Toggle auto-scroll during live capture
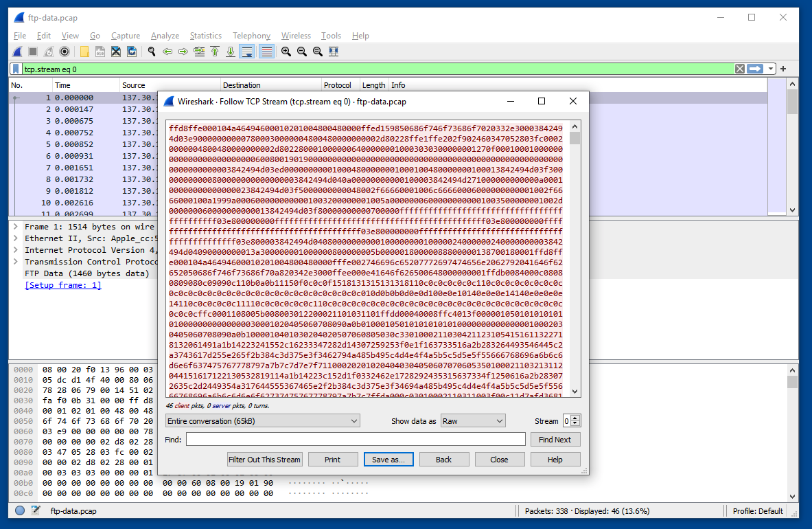The width and height of the screenshot is (812, 529). click(x=247, y=52)
